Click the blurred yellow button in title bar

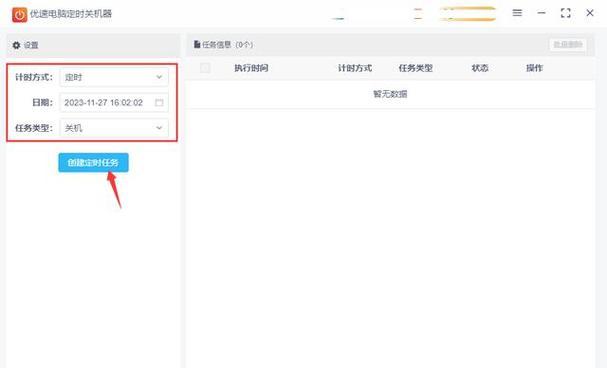(x=467, y=14)
